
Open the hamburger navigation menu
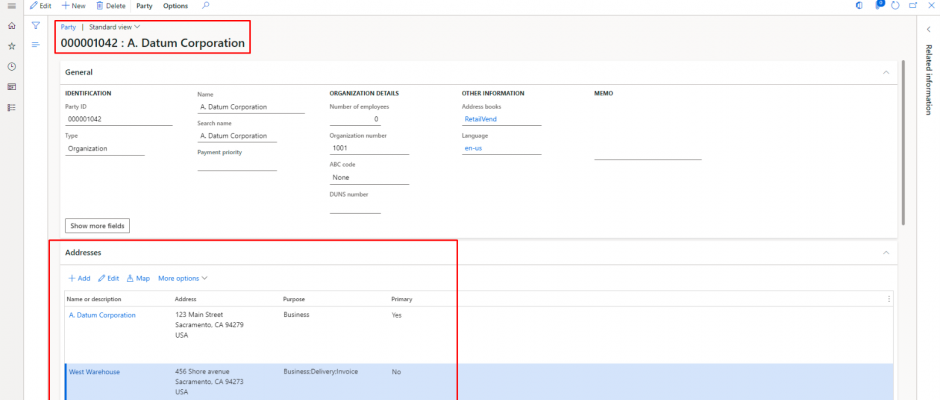click(x=11, y=5)
